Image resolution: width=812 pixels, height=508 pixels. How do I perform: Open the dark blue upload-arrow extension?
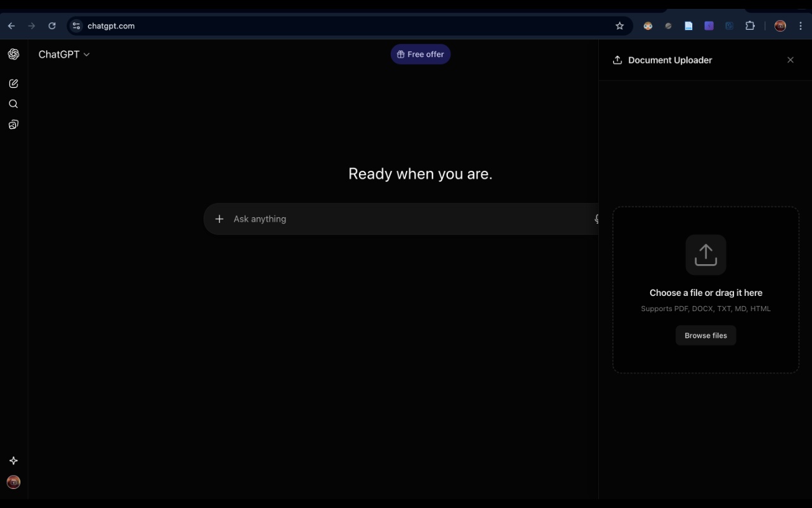[x=730, y=26]
